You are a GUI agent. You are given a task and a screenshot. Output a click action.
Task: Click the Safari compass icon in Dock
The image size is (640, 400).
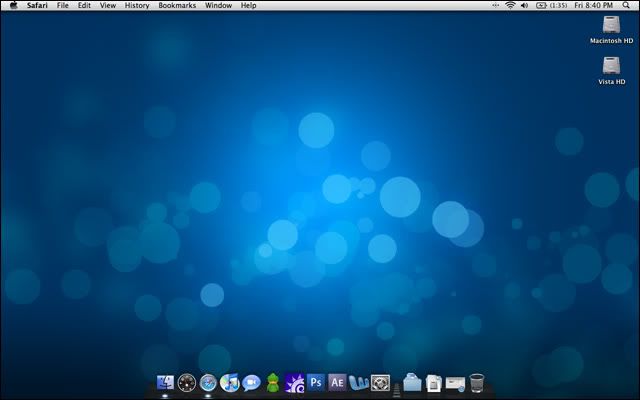click(208, 383)
